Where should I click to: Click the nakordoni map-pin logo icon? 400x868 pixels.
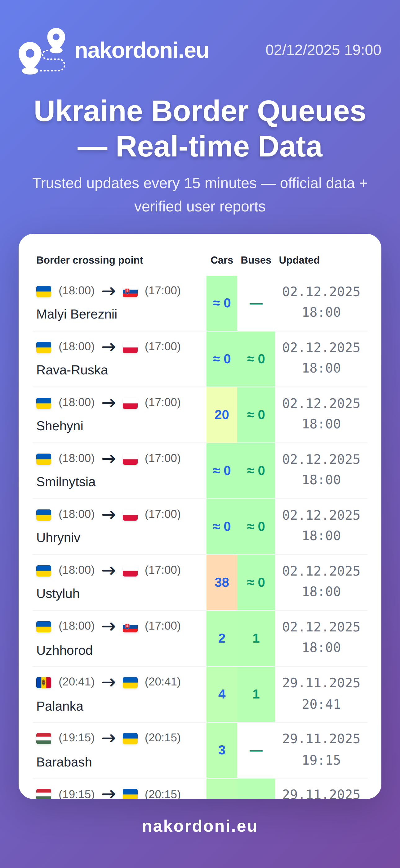pyautogui.click(x=42, y=51)
